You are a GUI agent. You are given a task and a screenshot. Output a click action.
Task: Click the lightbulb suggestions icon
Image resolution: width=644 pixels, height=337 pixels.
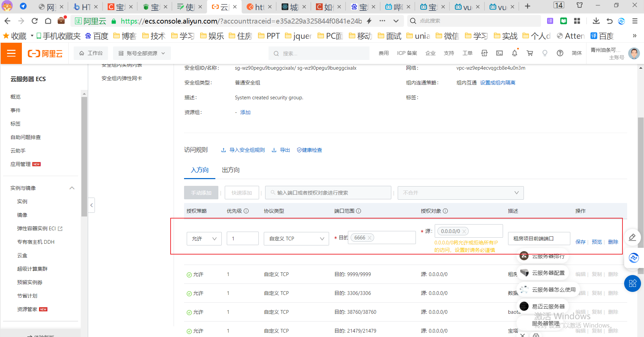point(545,53)
